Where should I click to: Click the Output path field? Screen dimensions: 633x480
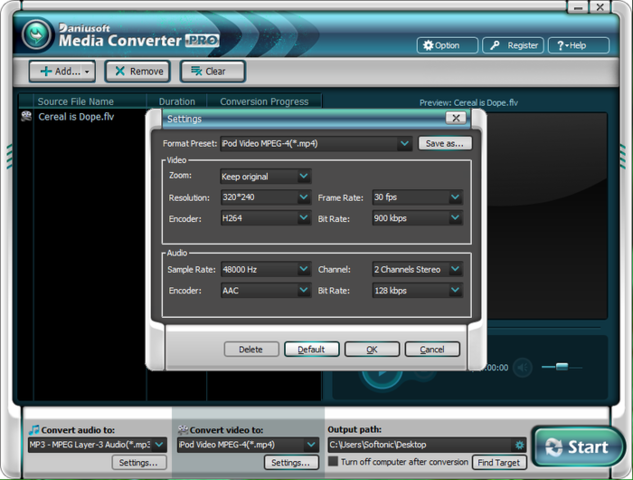point(420,445)
